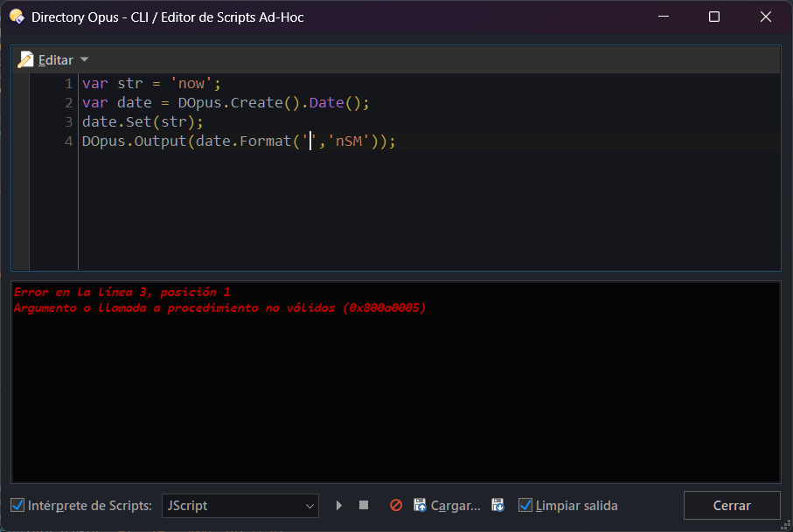This screenshot has height=532, width=793.
Task: Expand the Editar dropdown arrow
Action: (x=85, y=59)
